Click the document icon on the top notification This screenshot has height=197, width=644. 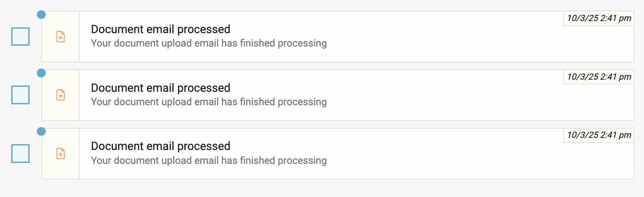[61, 37]
